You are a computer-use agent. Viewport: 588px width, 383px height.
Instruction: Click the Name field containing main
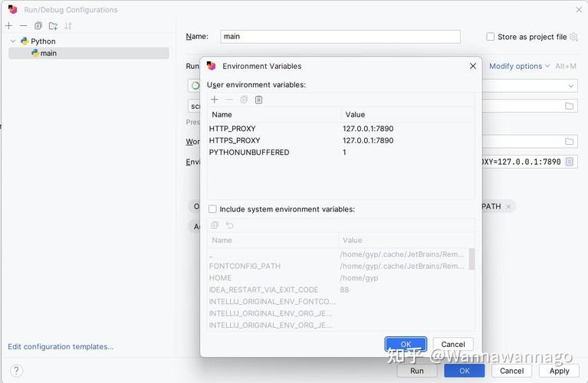340,36
